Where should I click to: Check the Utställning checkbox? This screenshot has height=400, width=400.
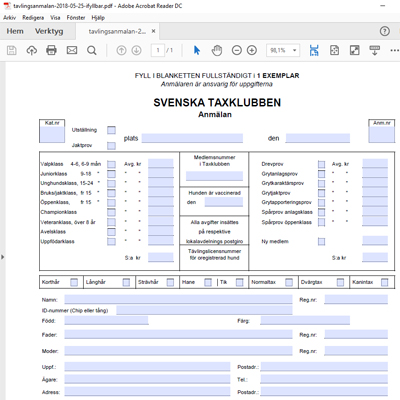(111, 130)
